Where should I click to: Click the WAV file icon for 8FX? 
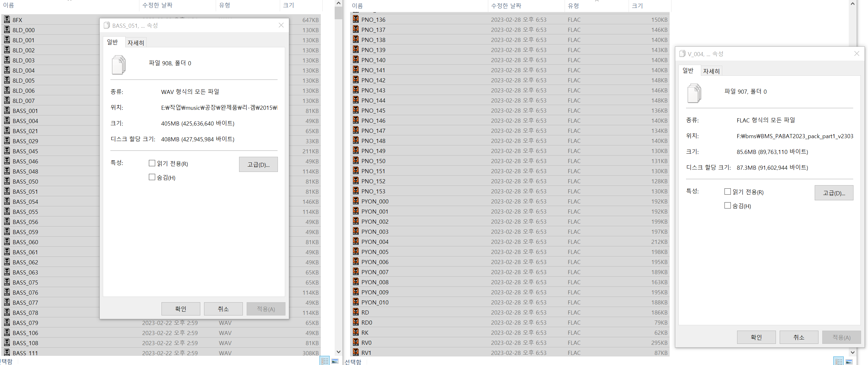coord(7,20)
